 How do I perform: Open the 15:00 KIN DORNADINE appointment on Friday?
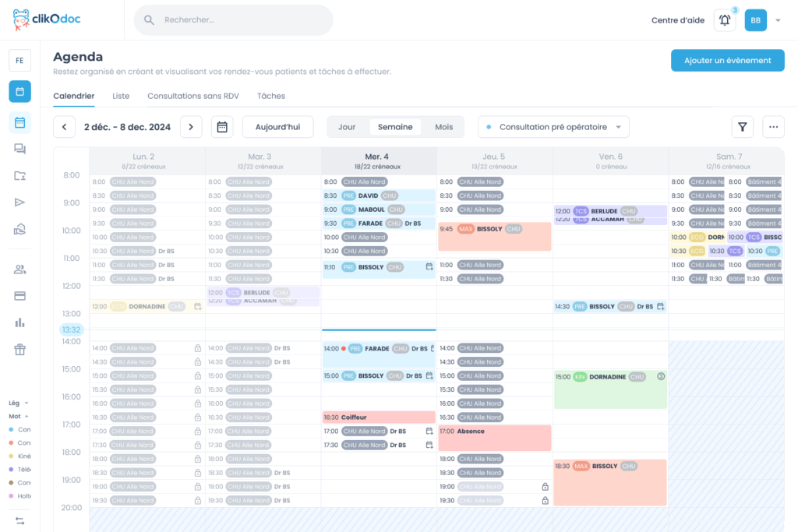pyautogui.click(x=610, y=389)
